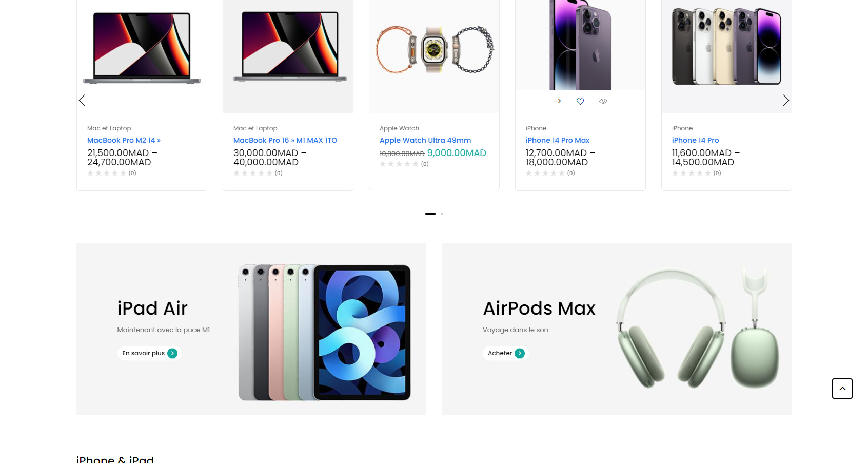
Task: Click green arrow beside Acheter
Action: coord(520,353)
